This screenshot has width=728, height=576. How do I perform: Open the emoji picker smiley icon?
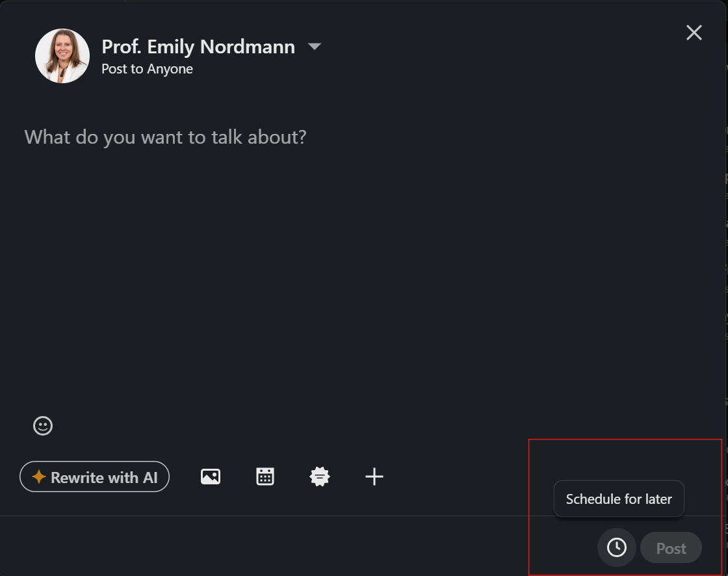pyautogui.click(x=43, y=426)
